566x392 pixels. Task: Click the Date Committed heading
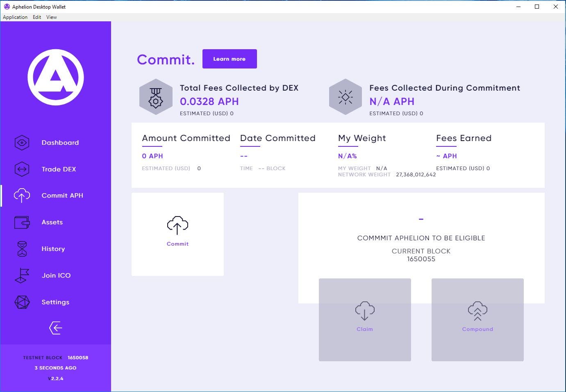click(x=278, y=138)
